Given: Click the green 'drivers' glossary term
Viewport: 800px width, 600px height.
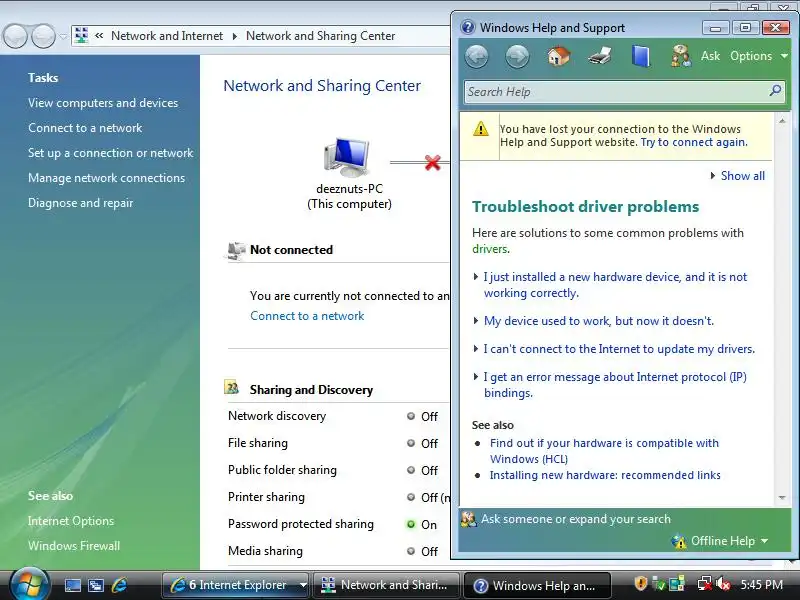Looking at the screenshot, I should coord(490,249).
